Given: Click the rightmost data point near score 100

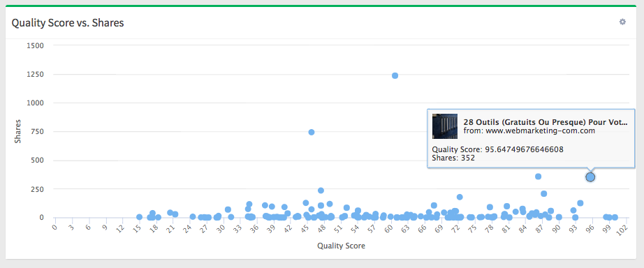Looking at the screenshot, I should point(615,218).
